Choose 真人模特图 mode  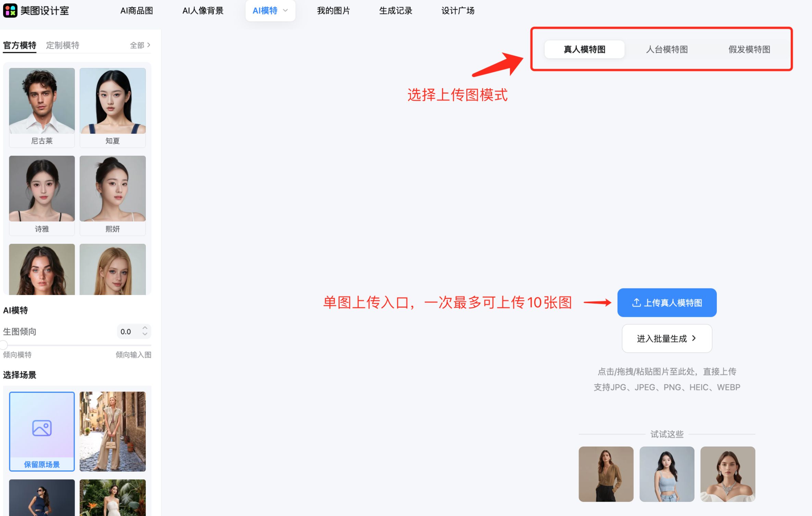click(584, 49)
